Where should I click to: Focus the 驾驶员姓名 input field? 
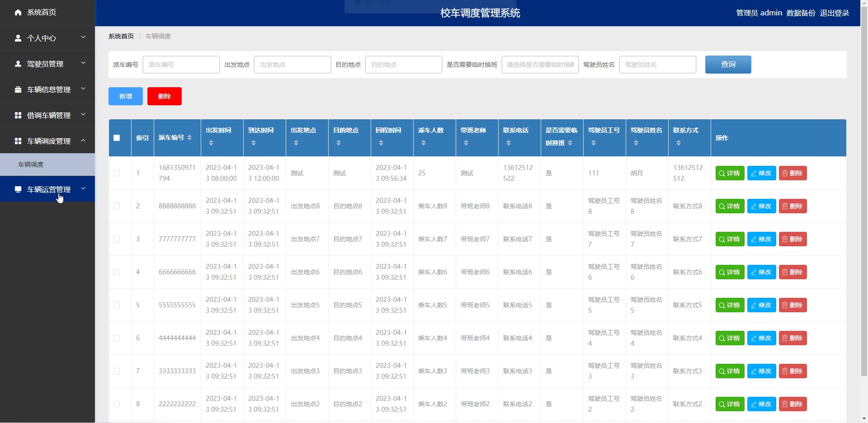tap(657, 65)
